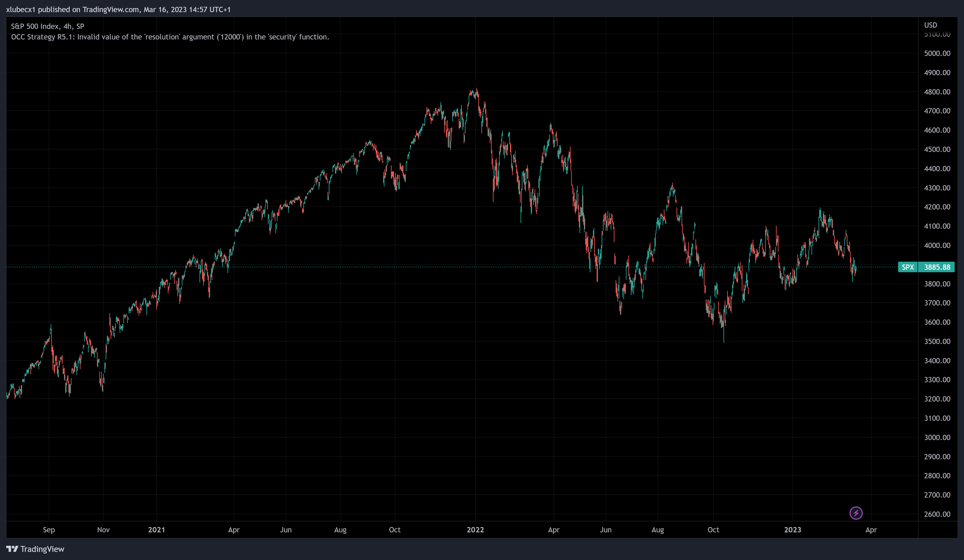Click the TradingView wordmark text at bottom
964x560 pixels.
pos(42,549)
